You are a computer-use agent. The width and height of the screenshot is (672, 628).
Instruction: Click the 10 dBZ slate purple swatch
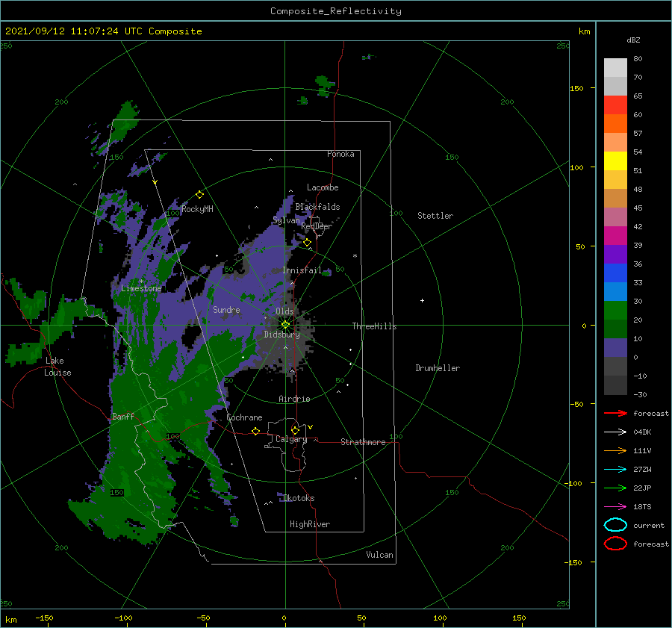click(615, 347)
